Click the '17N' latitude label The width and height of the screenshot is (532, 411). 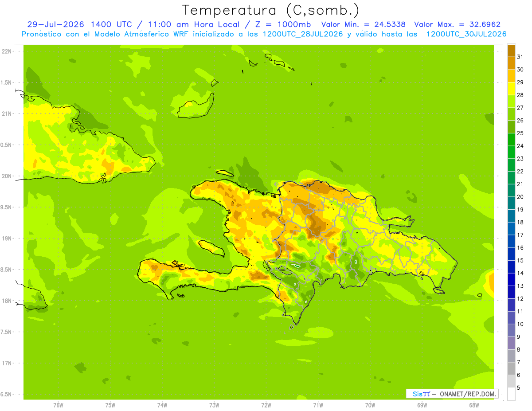(x=7, y=363)
